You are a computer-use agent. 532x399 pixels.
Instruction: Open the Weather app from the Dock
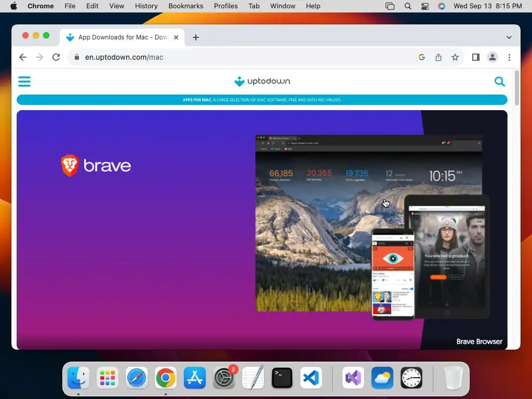[x=382, y=378]
